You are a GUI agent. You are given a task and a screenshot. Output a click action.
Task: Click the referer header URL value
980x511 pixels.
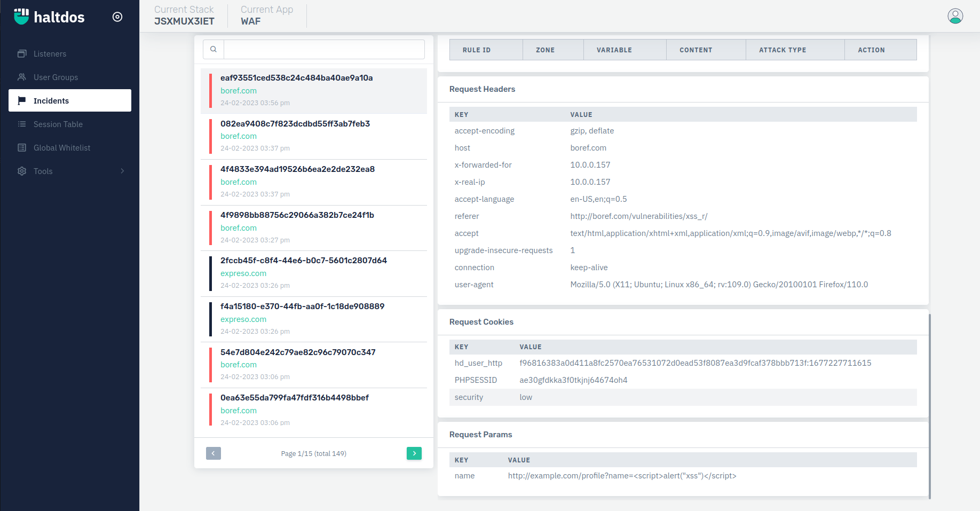(638, 216)
